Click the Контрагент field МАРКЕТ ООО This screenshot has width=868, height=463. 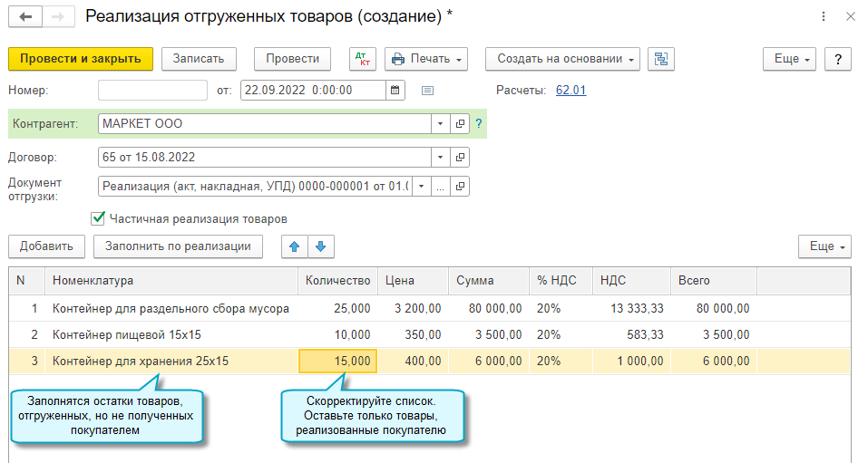265,124
